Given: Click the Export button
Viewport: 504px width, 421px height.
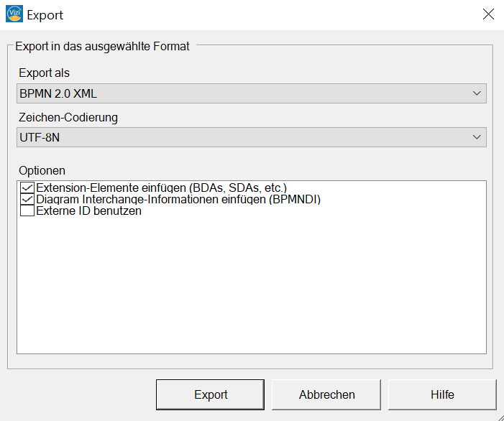Looking at the screenshot, I should point(210,394).
